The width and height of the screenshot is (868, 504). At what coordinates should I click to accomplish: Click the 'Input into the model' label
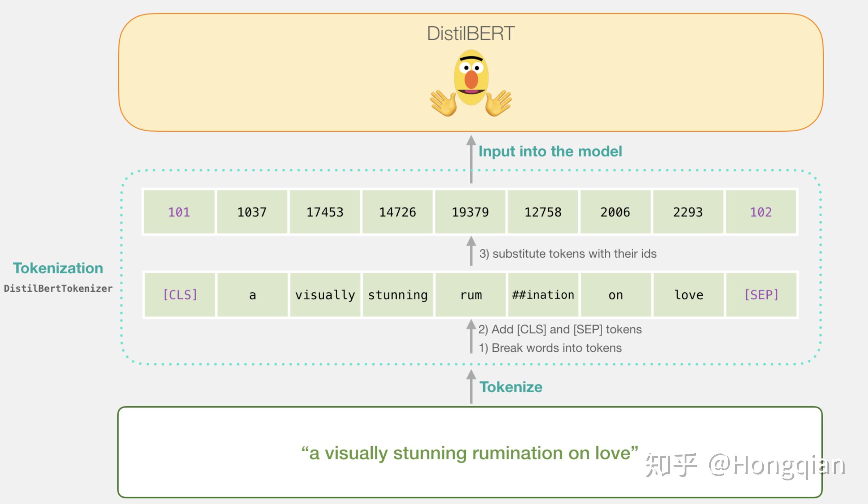pos(550,151)
